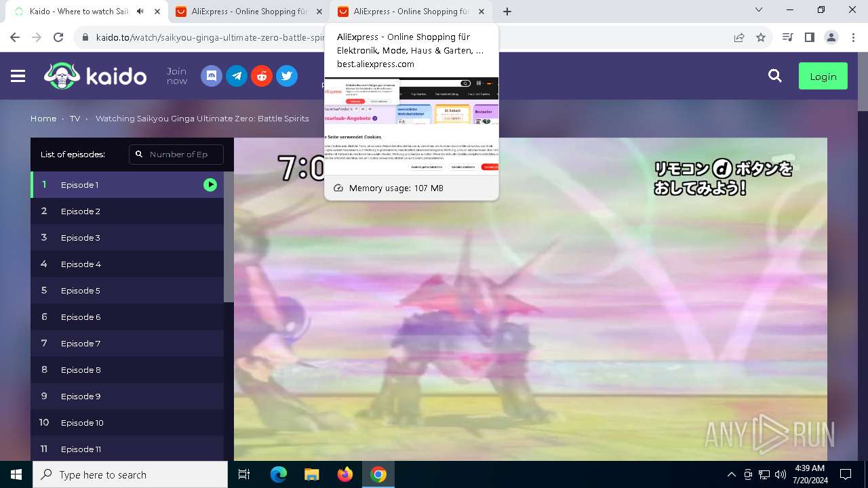Image resolution: width=868 pixels, height=488 pixels.
Task: Expand the tab search dropdown arrow
Action: [x=759, y=10]
